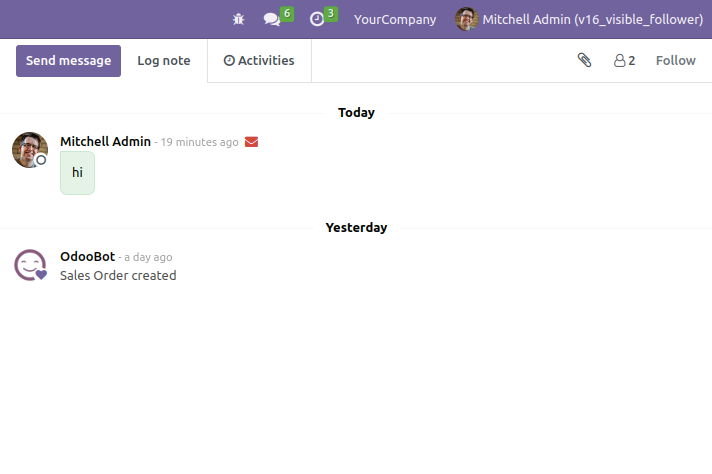Open the Activities scheduler

[259, 61]
